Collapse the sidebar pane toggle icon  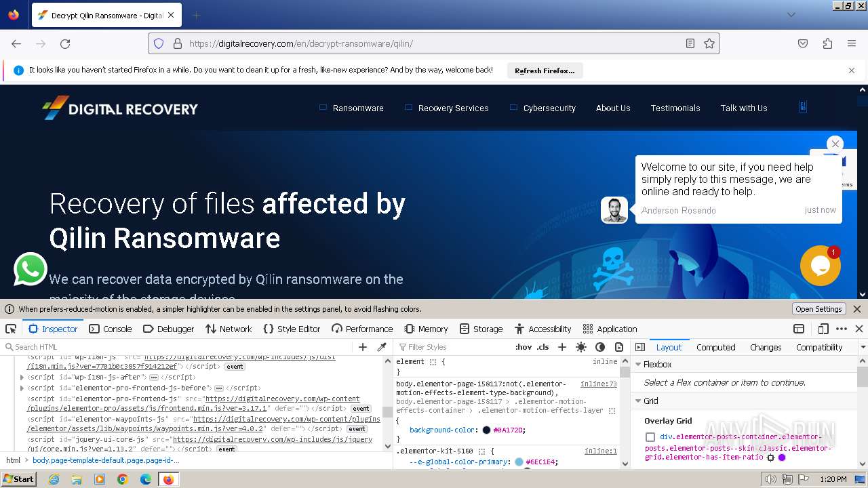point(640,347)
